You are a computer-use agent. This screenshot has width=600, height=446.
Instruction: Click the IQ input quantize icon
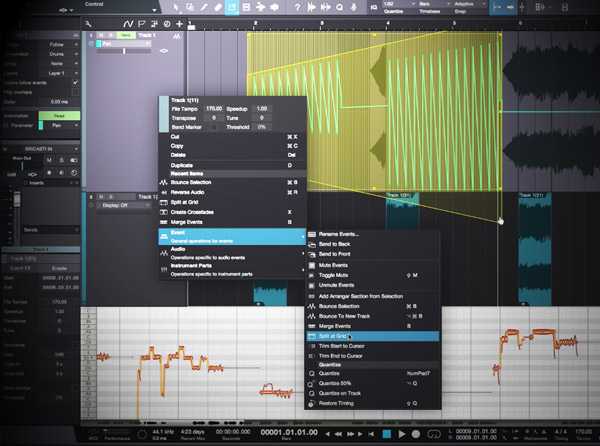click(x=374, y=7)
